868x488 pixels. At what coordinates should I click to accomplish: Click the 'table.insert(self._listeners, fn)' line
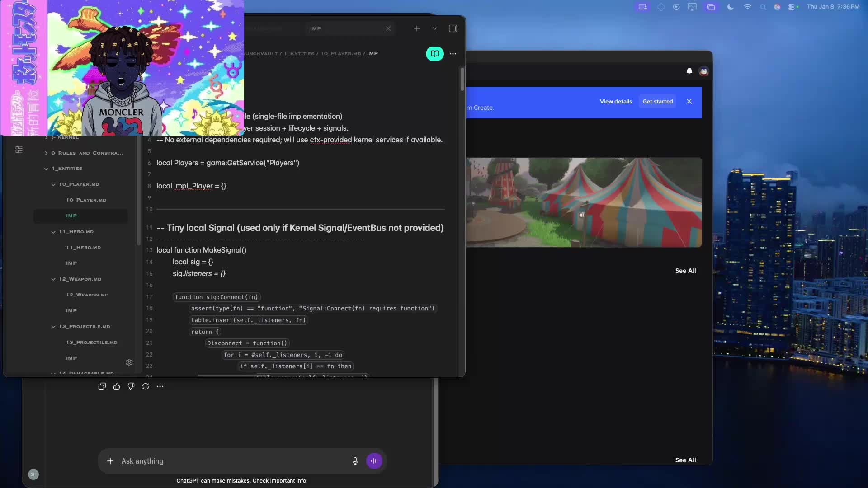pyautogui.click(x=248, y=320)
